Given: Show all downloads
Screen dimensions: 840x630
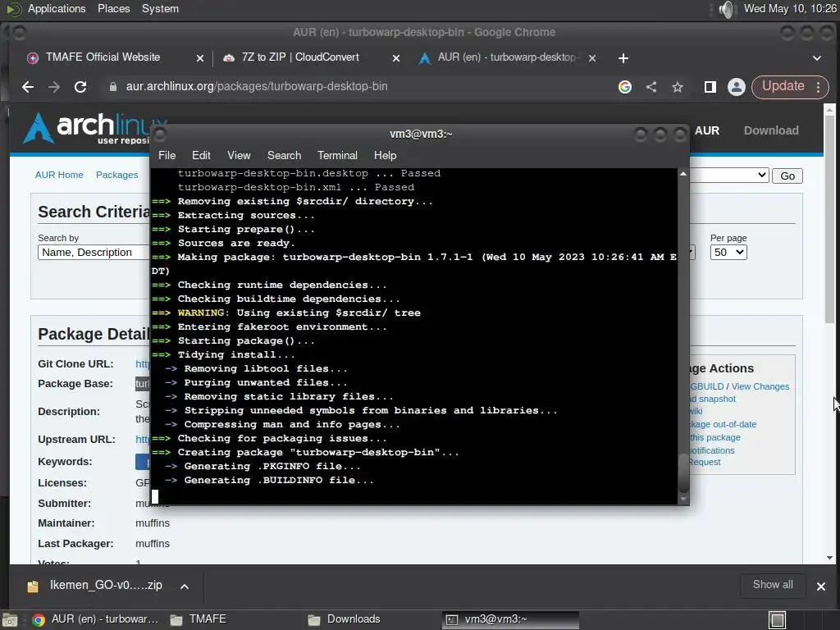Looking at the screenshot, I should 773,585.
